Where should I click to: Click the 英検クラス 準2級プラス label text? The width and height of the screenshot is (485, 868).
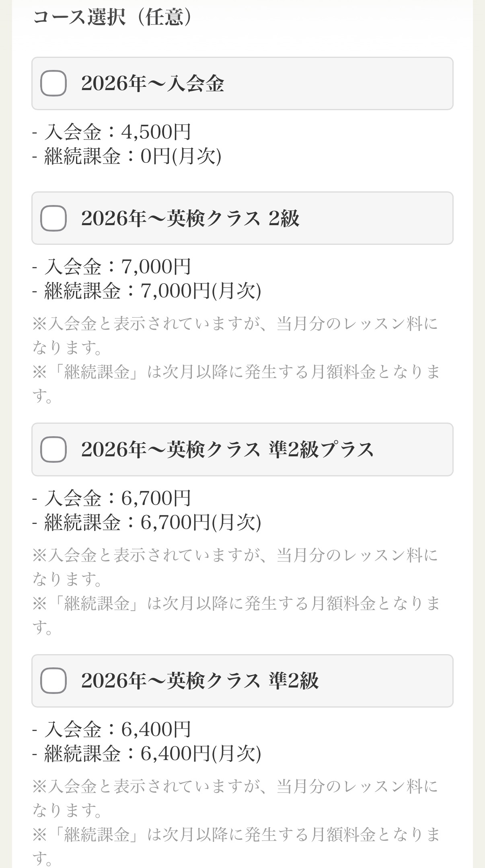[228, 449]
